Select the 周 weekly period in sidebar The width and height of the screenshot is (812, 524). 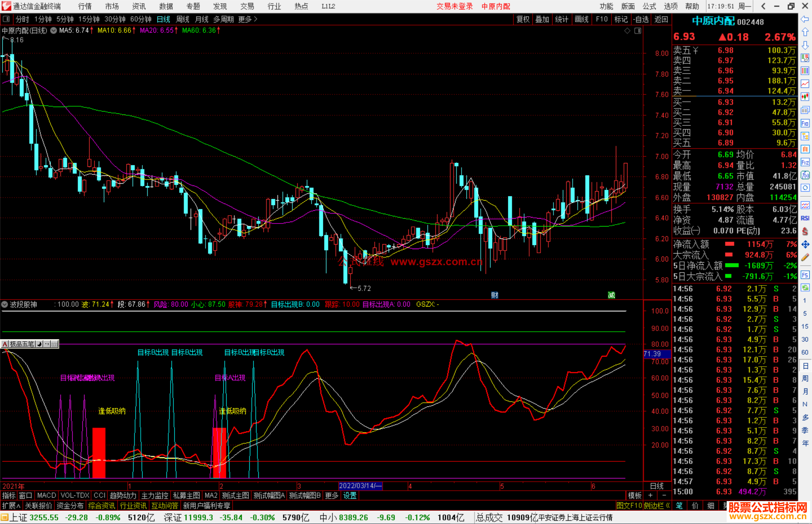805,378
